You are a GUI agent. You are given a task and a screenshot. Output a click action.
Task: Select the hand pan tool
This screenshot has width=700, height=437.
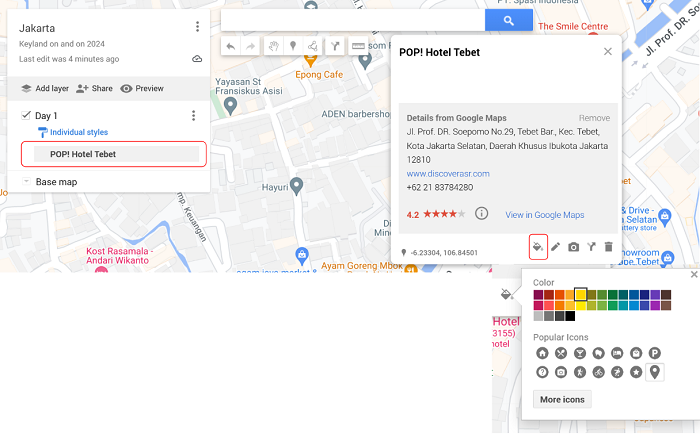[274, 46]
